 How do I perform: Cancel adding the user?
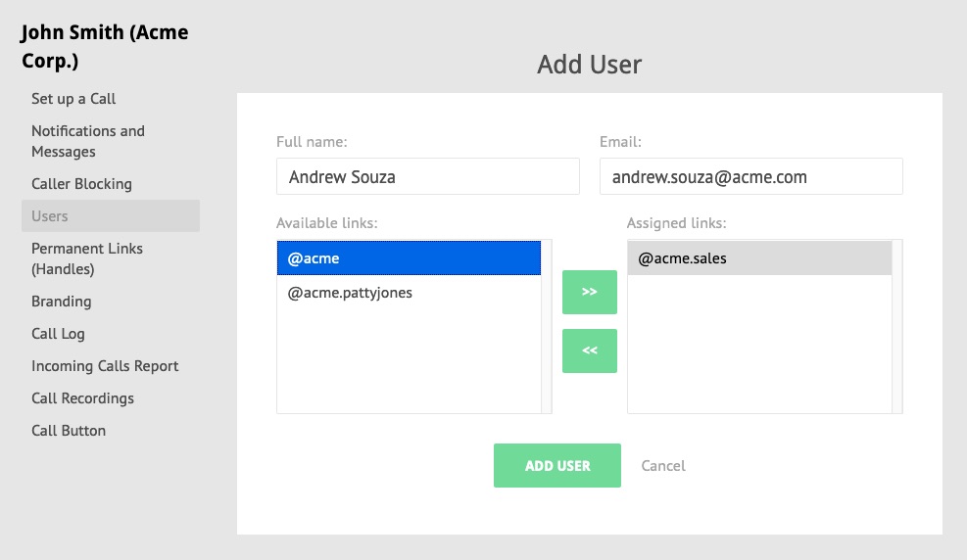click(663, 466)
